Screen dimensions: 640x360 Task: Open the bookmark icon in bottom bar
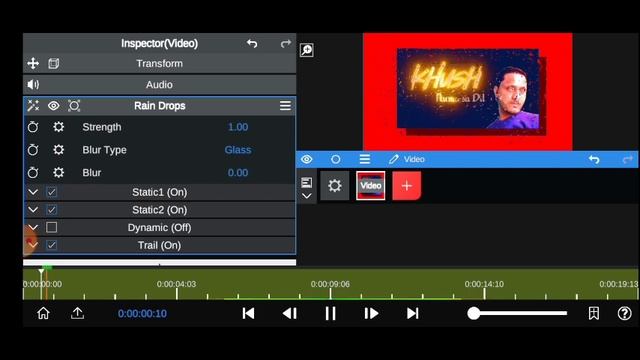593,313
